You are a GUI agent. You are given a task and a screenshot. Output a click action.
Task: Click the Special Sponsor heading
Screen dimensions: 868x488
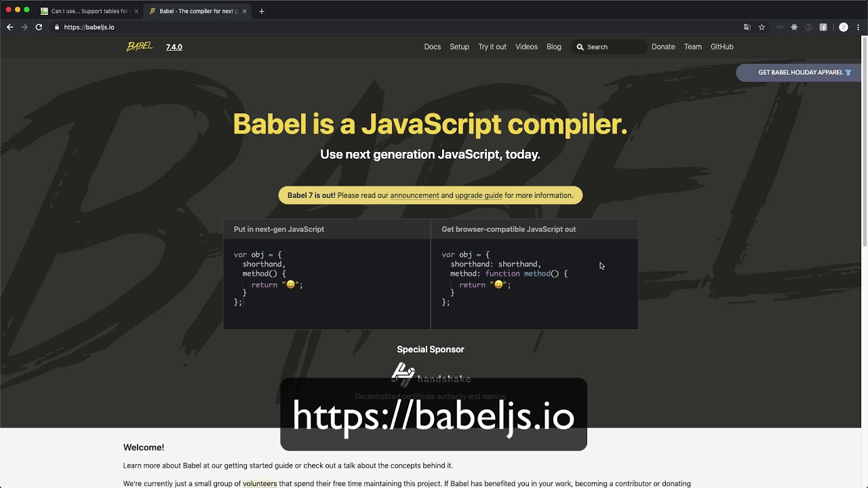pyautogui.click(x=431, y=349)
